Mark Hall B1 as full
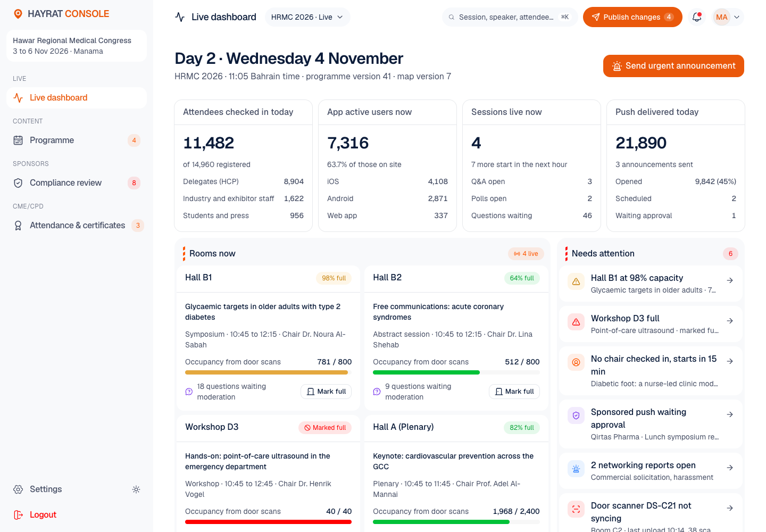Screen dimensions: 766x532 pos(326,392)
